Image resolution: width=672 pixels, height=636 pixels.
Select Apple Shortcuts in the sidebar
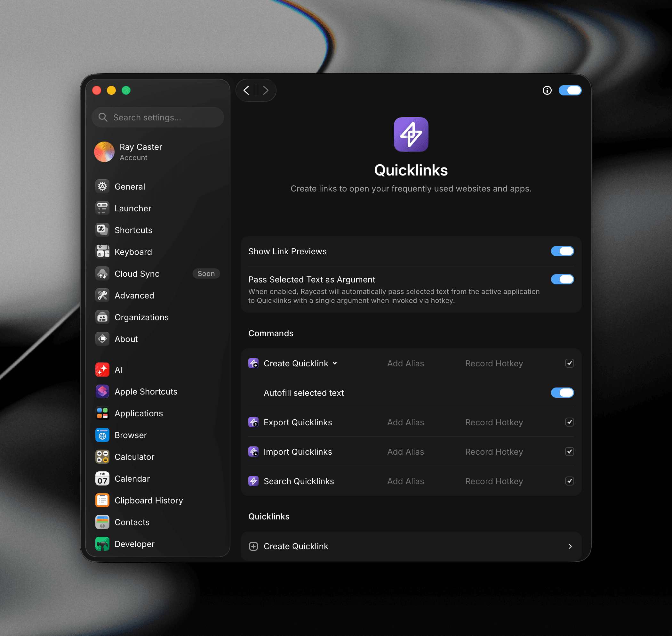coord(157,391)
